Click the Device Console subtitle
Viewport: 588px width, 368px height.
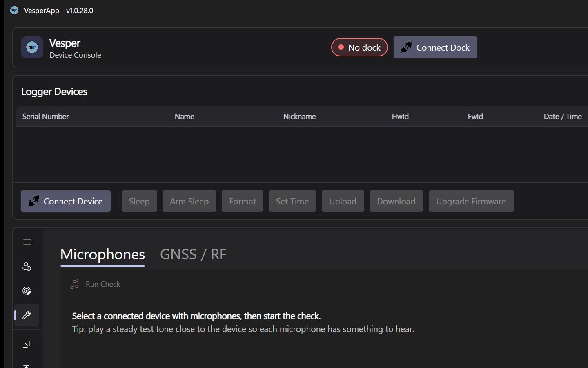[x=75, y=55]
